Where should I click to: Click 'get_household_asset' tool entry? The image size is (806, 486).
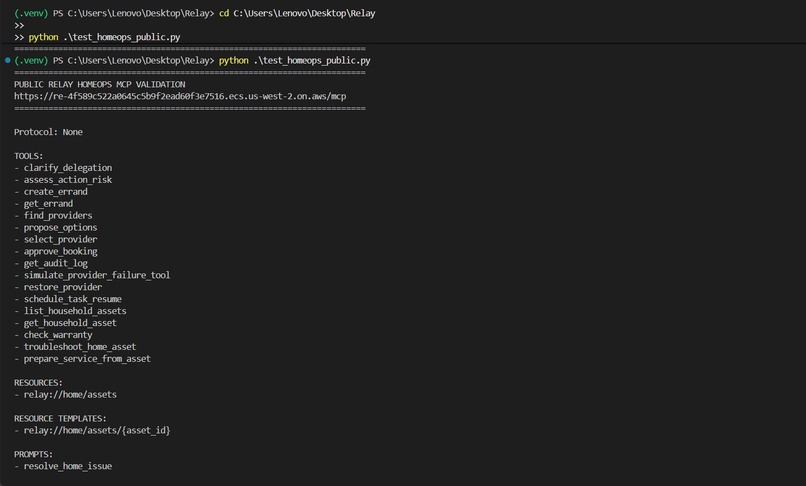coord(70,323)
